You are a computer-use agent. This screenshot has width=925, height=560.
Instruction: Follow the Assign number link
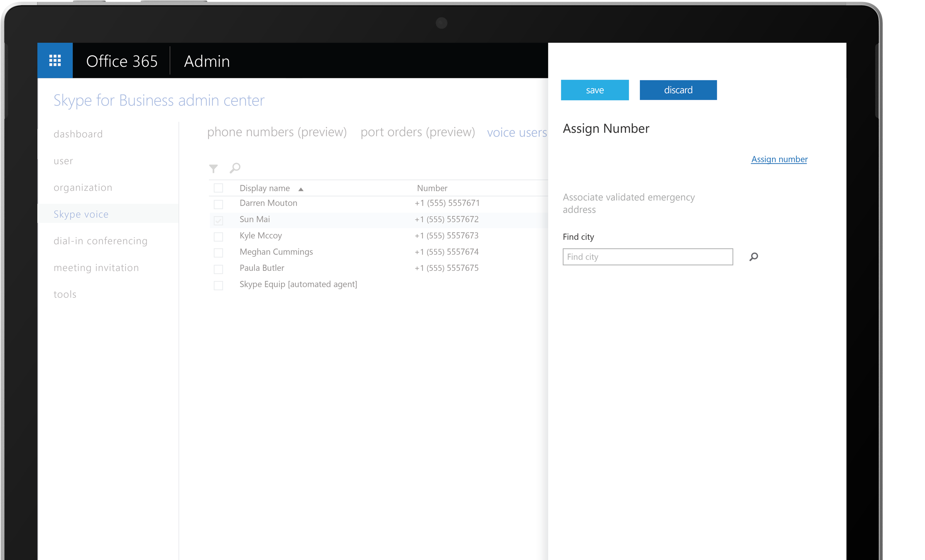[x=779, y=159]
